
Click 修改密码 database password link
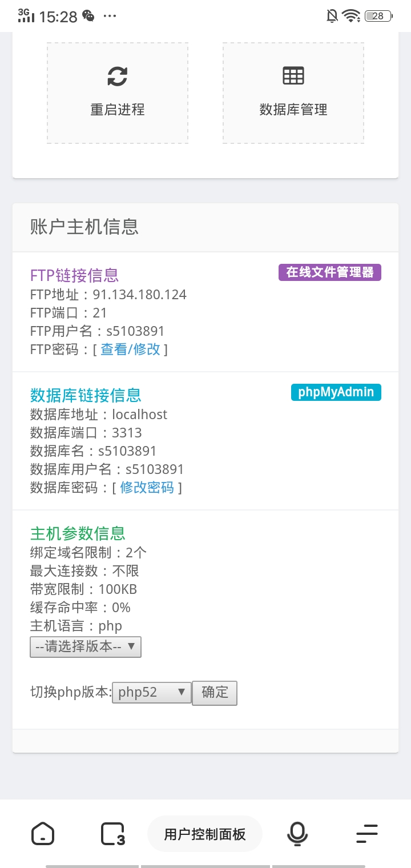[147, 488]
